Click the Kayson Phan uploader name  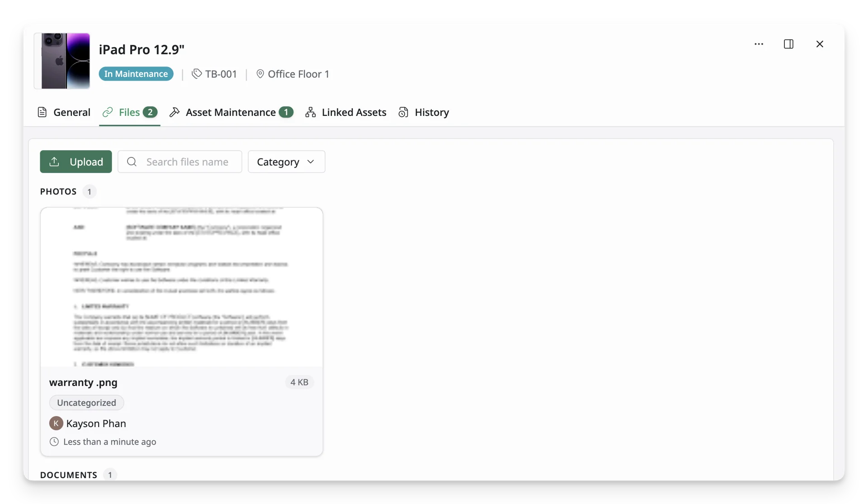96,423
